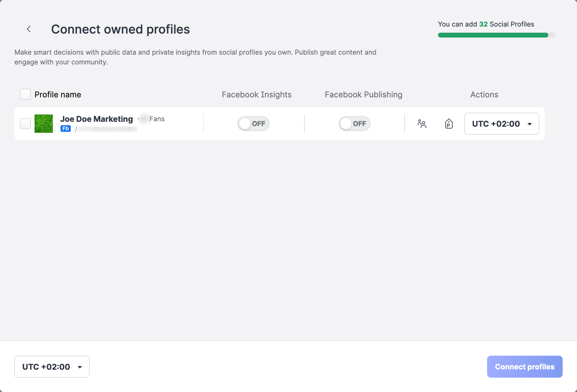The width and height of the screenshot is (577, 392).
Task: Click the Profile name column label
Action: [58, 95]
